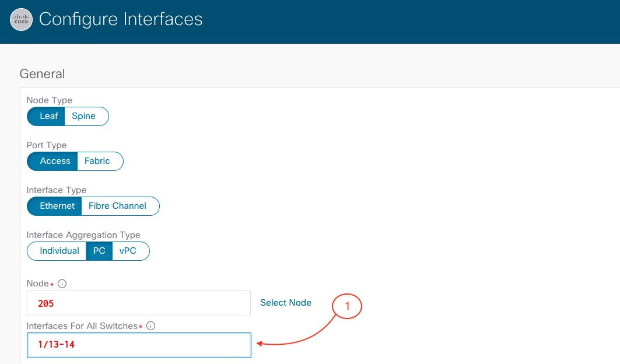Click the Interfaces For All Switches info icon
Screen dimensions: 620x364
pos(150,326)
